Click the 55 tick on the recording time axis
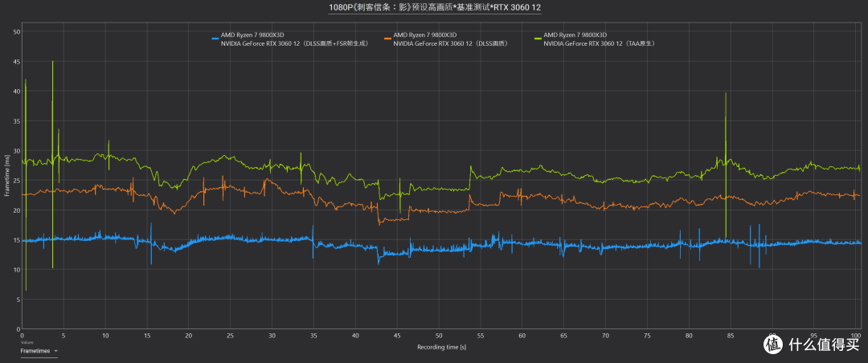 pyautogui.click(x=481, y=336)
